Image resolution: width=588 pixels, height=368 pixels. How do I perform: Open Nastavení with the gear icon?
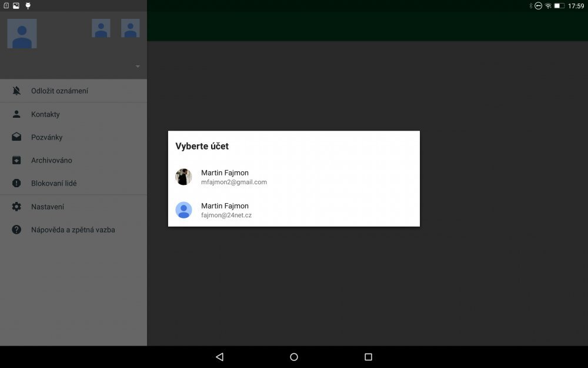[x=16, y=207]
